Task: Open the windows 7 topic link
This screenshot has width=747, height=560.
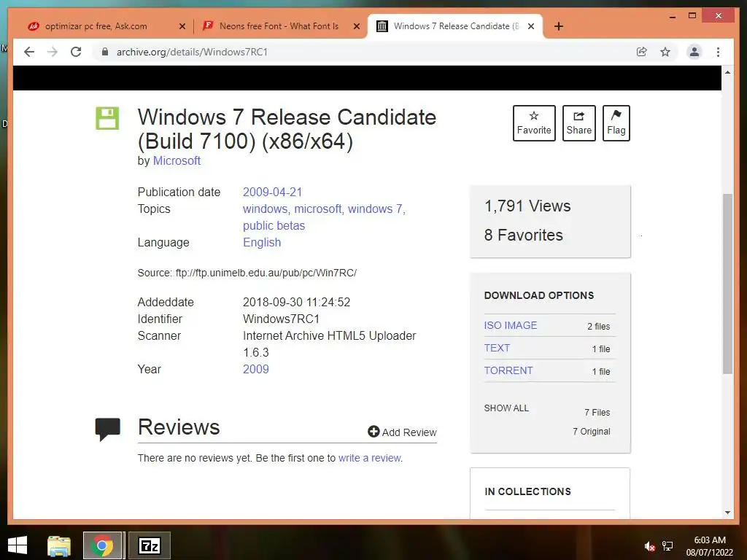Action: click(x=375, y=209)
